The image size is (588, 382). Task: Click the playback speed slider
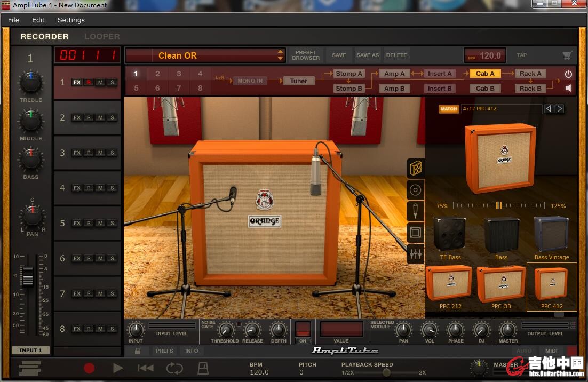[x=386, y=372]
